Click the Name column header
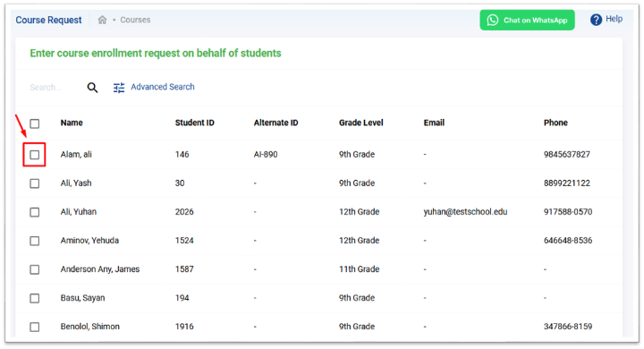The height and width of the screenshot is (349, 644). point(72,123)
